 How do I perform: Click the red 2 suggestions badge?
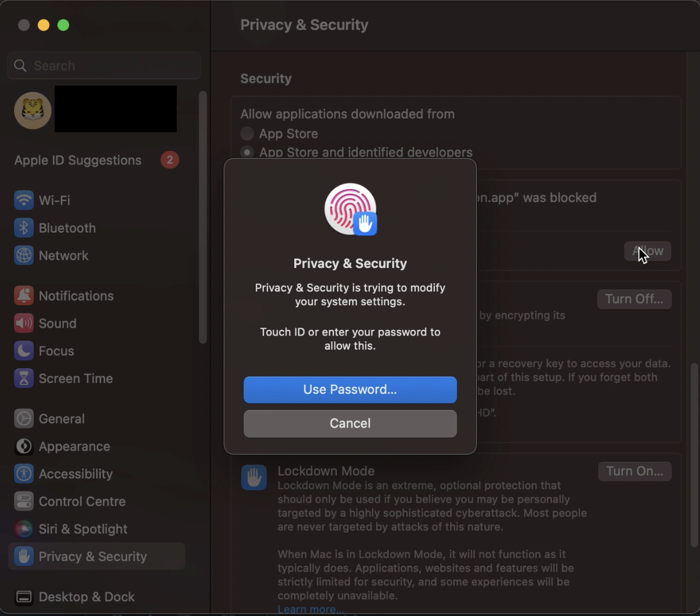[169, 160]
